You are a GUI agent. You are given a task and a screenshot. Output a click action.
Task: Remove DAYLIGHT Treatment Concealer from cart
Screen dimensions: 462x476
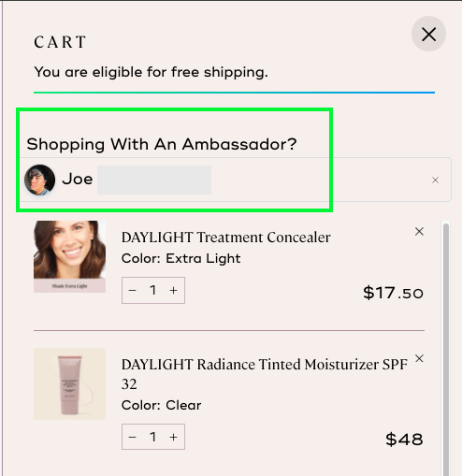pos(419,231)
